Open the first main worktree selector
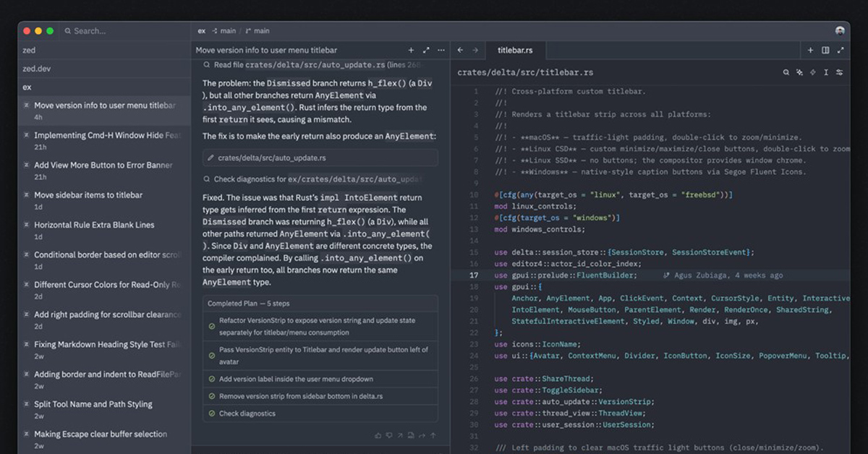The width and height of the screenshot is (868, 454). click(224, 31)
